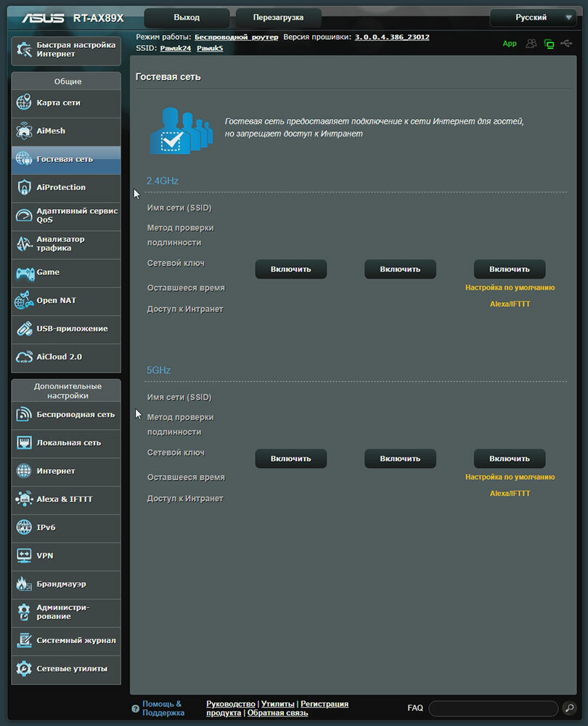Click the Обратная связь link

tap(277, 713)
